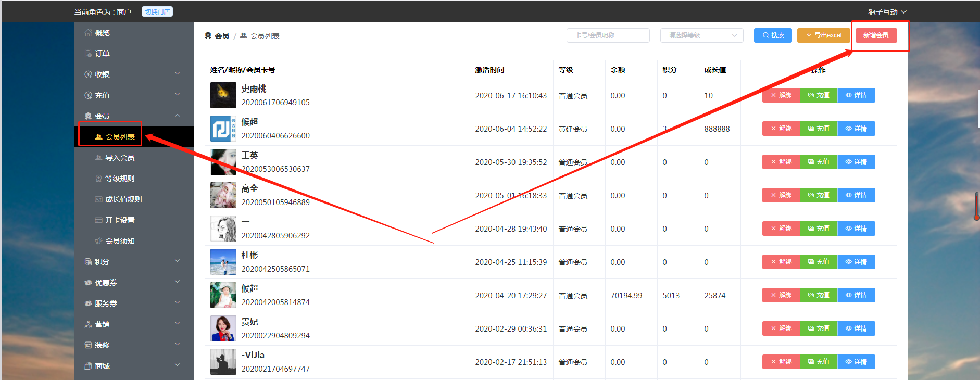Expand the 装修 sidebar section

click(x=134, y=345)
